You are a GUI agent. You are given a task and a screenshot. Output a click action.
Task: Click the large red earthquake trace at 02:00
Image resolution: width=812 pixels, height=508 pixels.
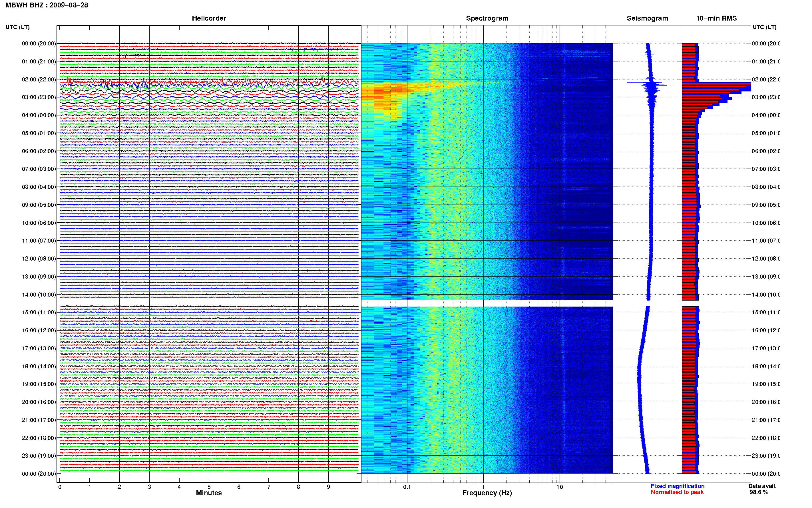(209, 82)
